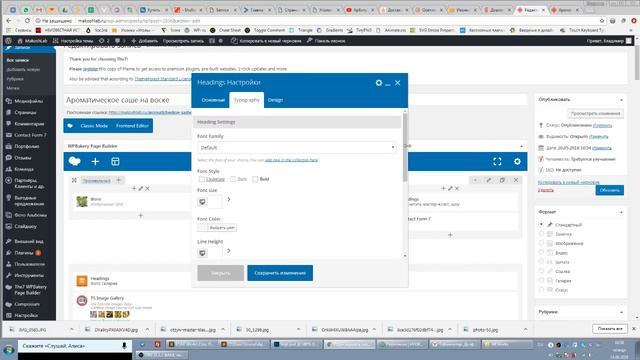Add element in left column header
This screenshot has width=640, height=360.
(134, 188)
